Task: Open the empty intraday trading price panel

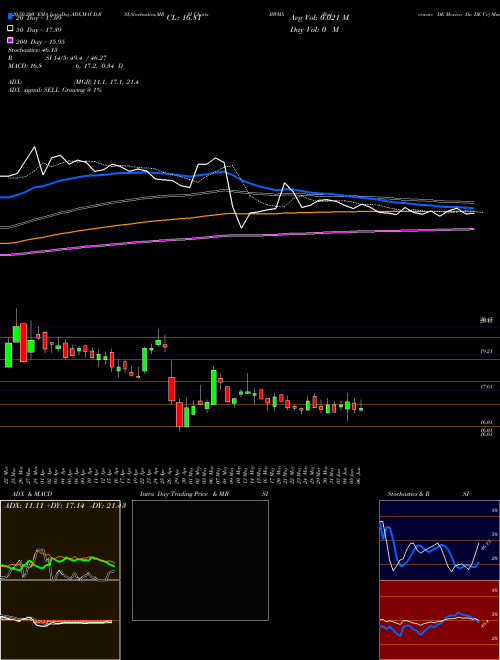Action: 200,560
